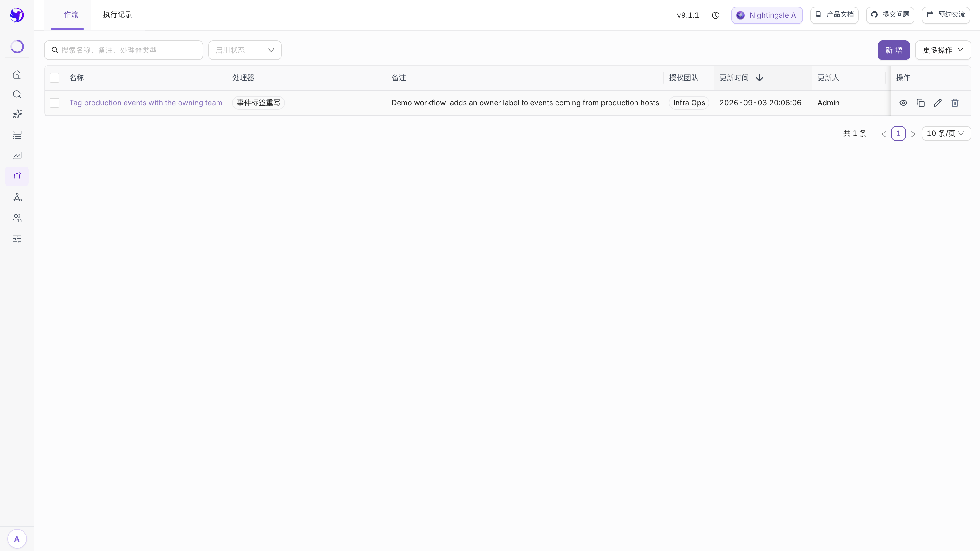Click the Admin updater cell
Screen dimensions: 980x551
pos(828,103)
